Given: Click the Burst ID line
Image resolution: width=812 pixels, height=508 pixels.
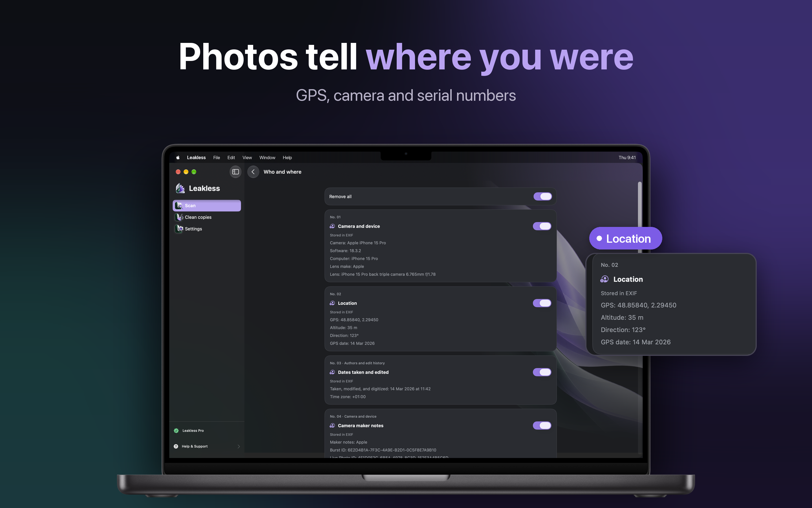Looking at the screenshot, I should coord(383,450).
